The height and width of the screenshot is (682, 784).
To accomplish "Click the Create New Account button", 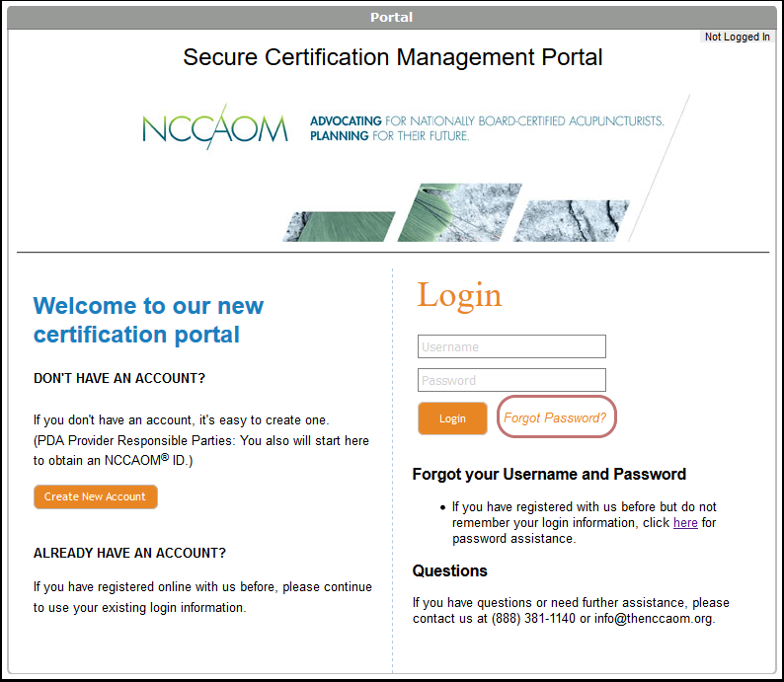I will pyautogui.click(x=95, y=496).
